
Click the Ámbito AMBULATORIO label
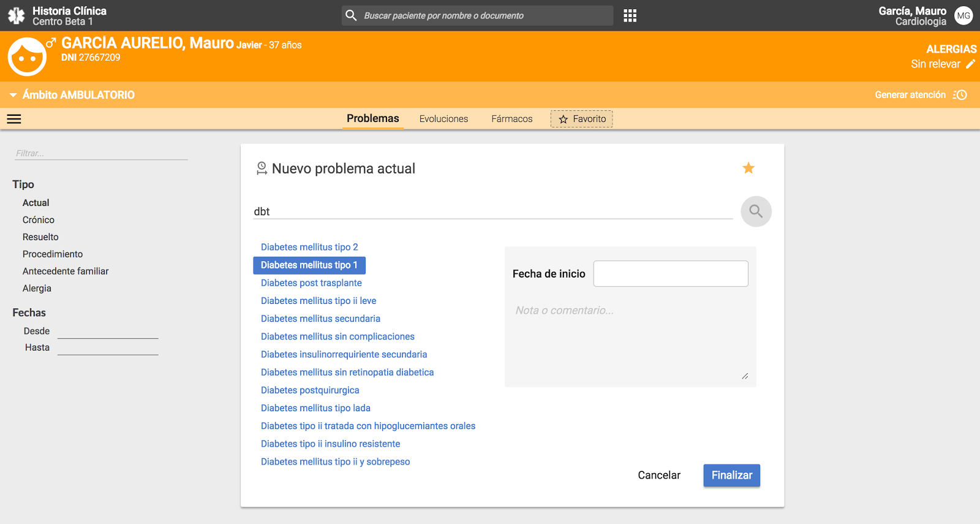[78, 95]
